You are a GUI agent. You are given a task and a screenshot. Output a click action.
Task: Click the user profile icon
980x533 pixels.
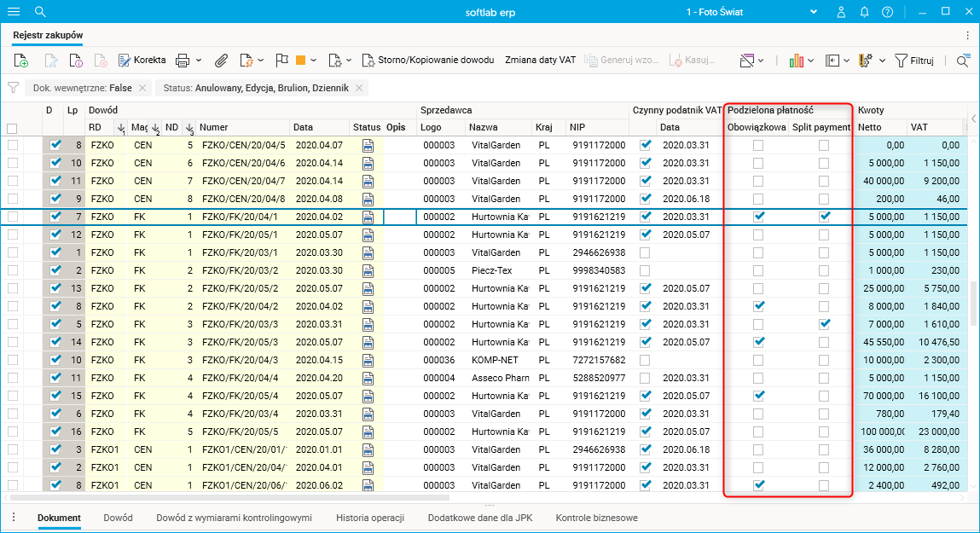pyautogui.click(x=841, y=12)
